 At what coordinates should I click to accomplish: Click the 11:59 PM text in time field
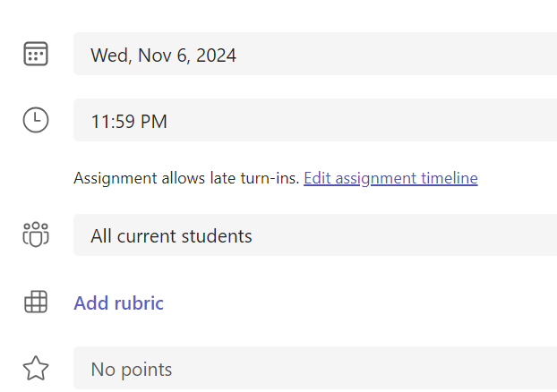pyautogui.click(x=129, y=122)
